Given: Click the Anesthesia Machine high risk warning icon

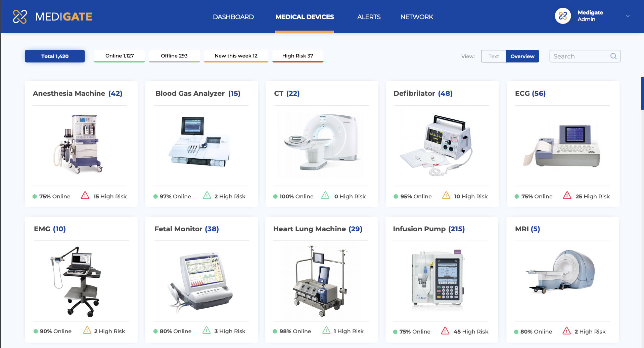Looking at the screenshot, I should click(85, 195).
